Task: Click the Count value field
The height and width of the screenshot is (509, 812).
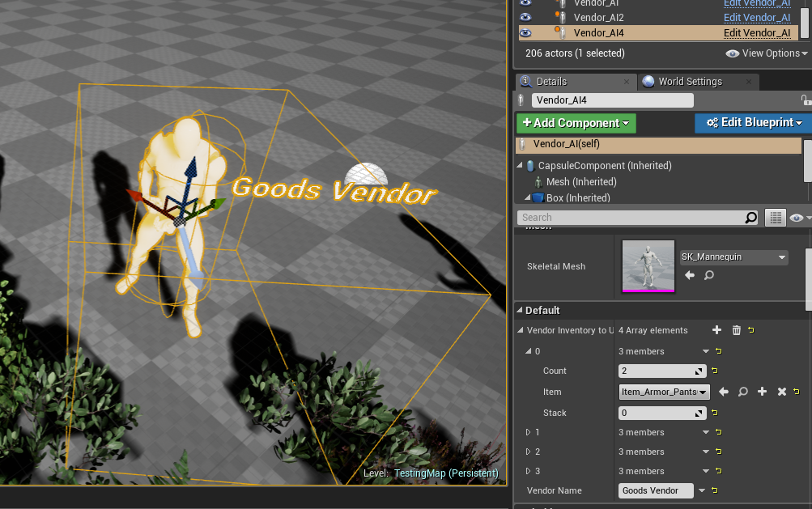Action: coord(662,371)
